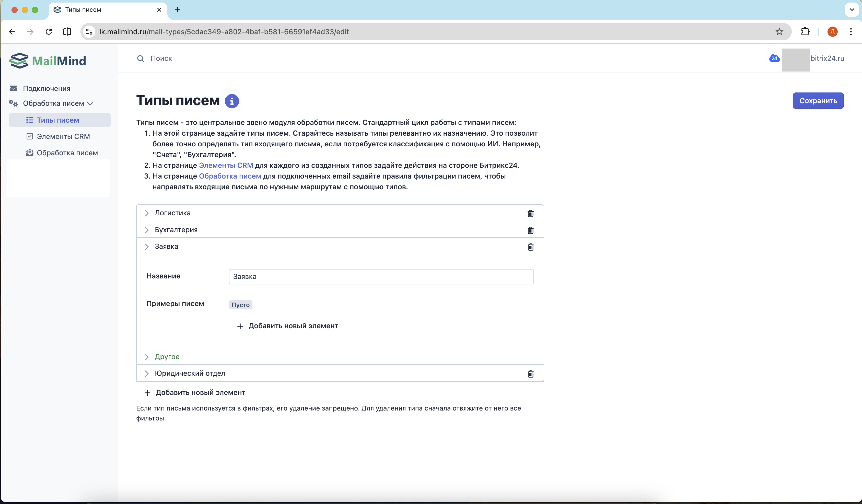Click the MailMind logo

(48, 61)
